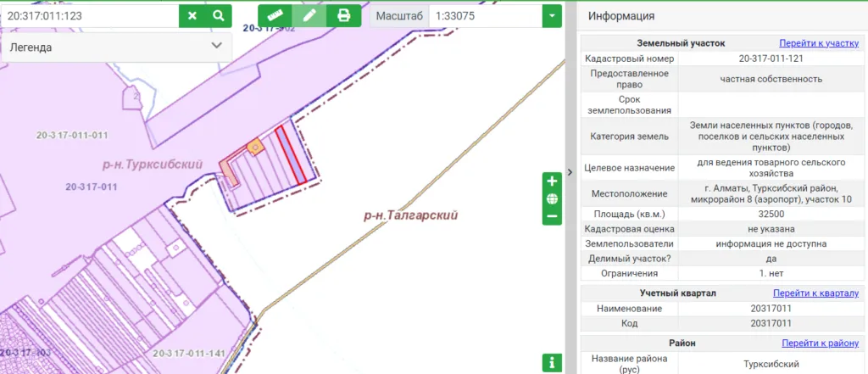Viewport: 868px width, 374px height.
Task: Zoom in with the plus button
Action: [552, 181]
